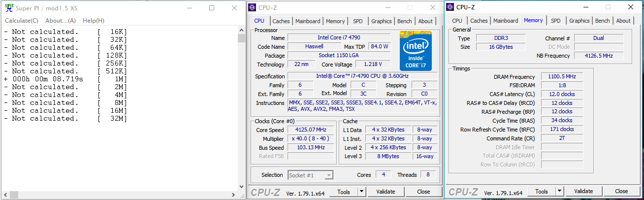Expand Tools dropdown arrow in middle CPU-Z window
This screenshot has width=644, height=200.
point(362,192)
